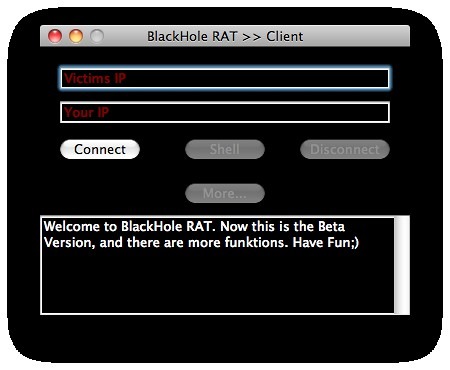Open the Shell button
This screenshot has width=450, height=370.
(x=225, y=149)
